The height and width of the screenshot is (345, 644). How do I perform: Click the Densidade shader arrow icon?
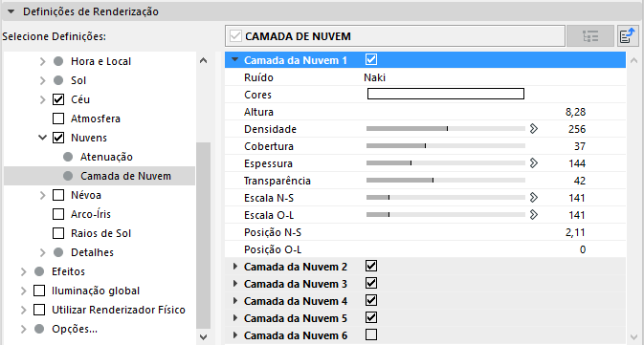534,129
